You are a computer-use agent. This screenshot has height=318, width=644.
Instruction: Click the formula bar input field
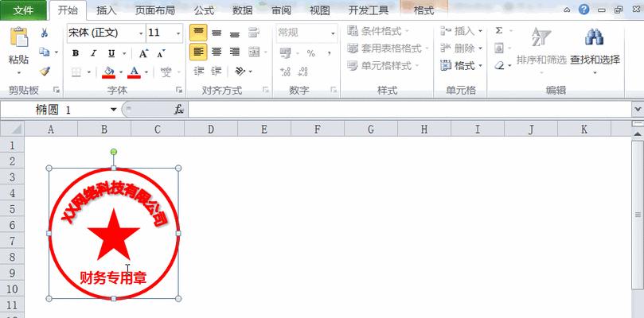coord(409,110)
